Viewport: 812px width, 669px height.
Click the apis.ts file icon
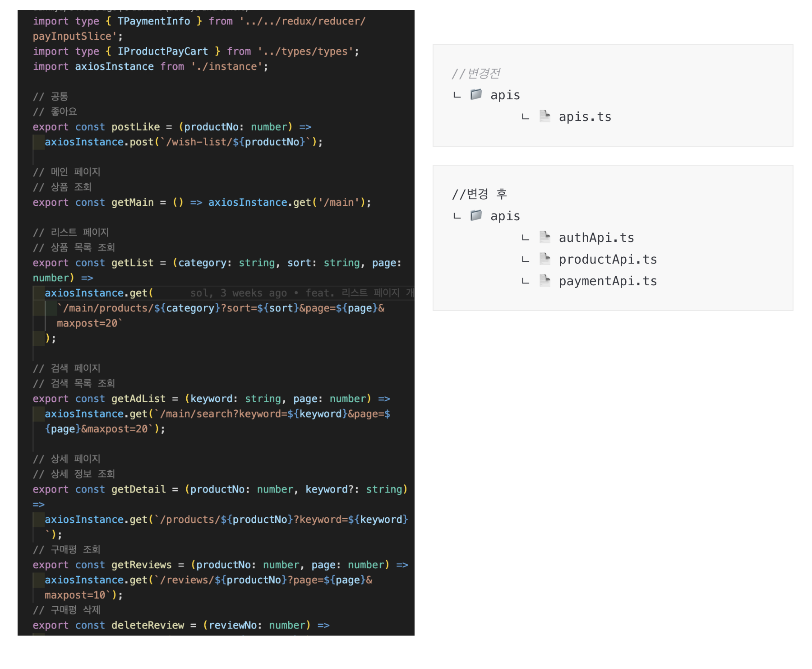click(545, 116)
